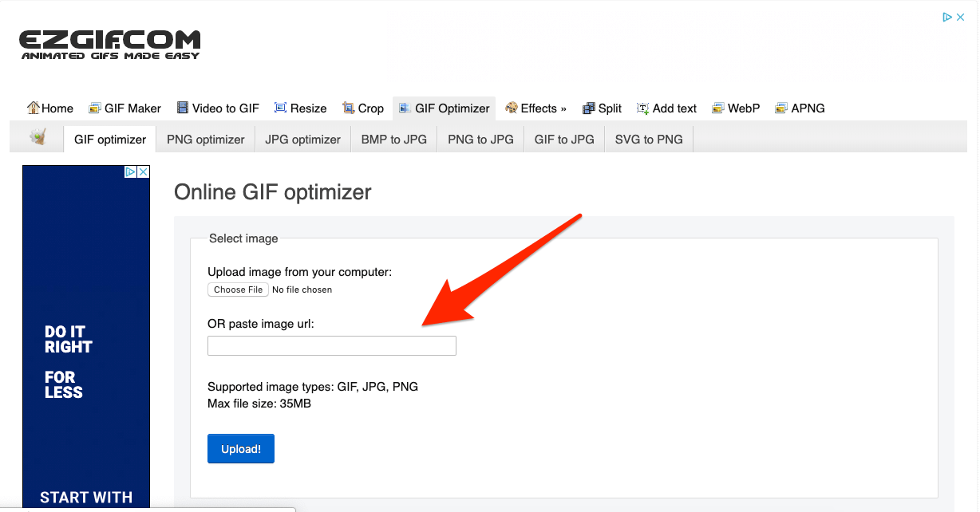The height and width of the screenshot is (512, 980).
Task: Click the Split tool icon
Action: click(589, 108)
